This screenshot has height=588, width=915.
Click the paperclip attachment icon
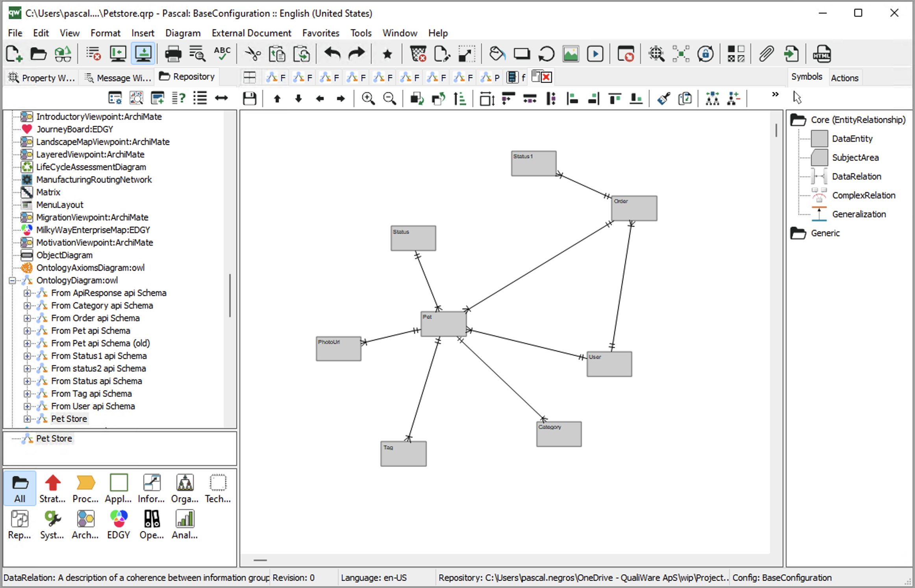(x=766, y=54)
